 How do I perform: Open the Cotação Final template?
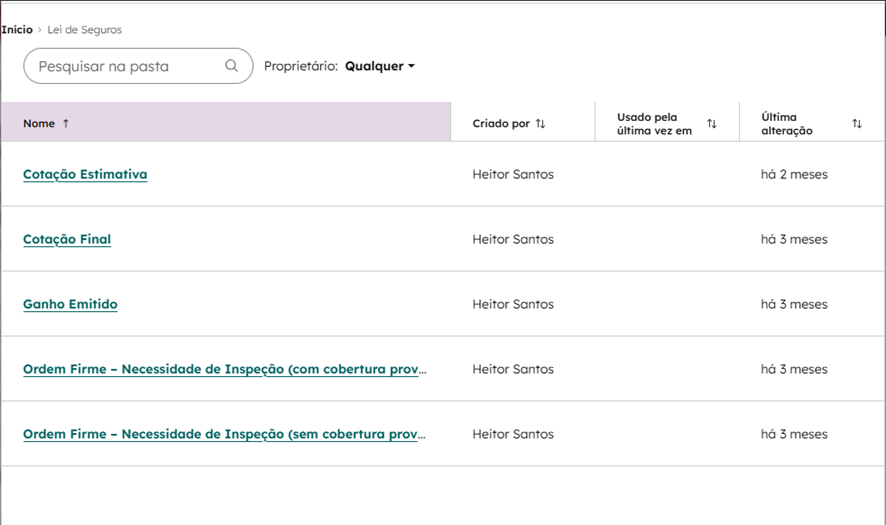[67, 239]
